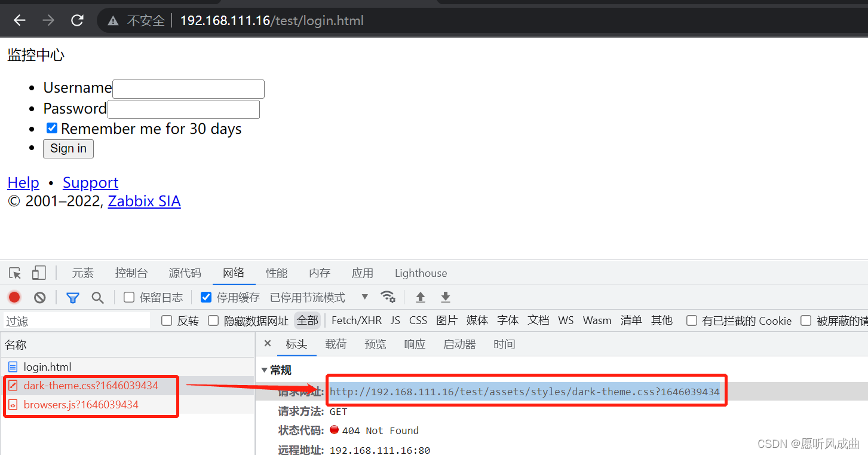Open the Support link

click(90, 182)
